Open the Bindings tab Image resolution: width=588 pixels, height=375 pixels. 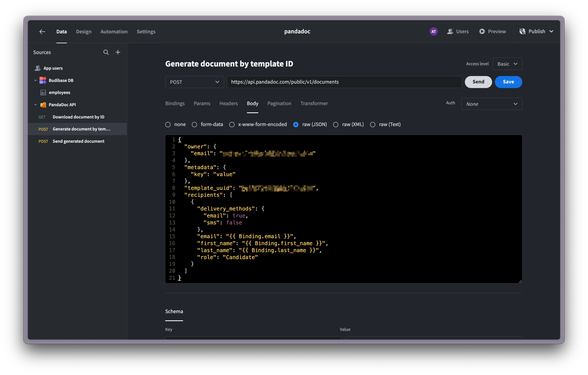point(175,103)
